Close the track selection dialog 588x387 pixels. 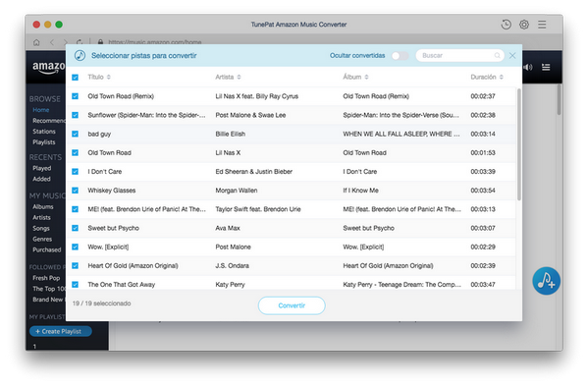coord(512,56)
